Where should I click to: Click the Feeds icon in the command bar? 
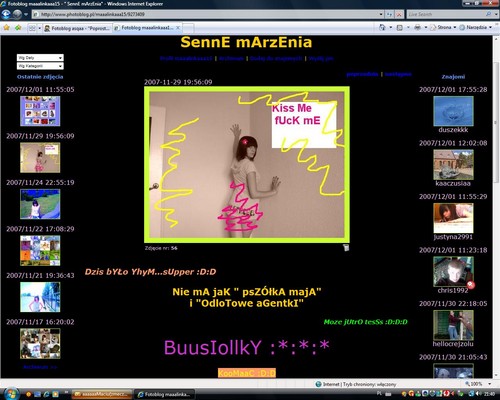tap(399, 28)
